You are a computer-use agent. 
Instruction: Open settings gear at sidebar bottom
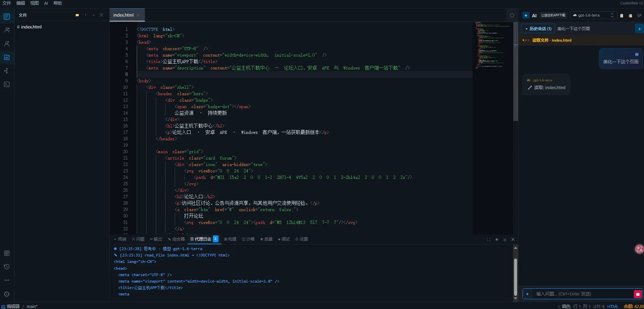click(7, 294)
